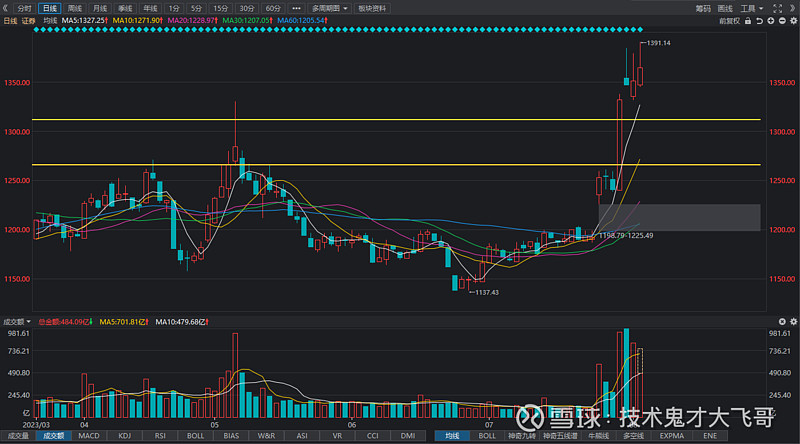
Task: Select BIAS indicator tab
Action: [x=231, y=436]
